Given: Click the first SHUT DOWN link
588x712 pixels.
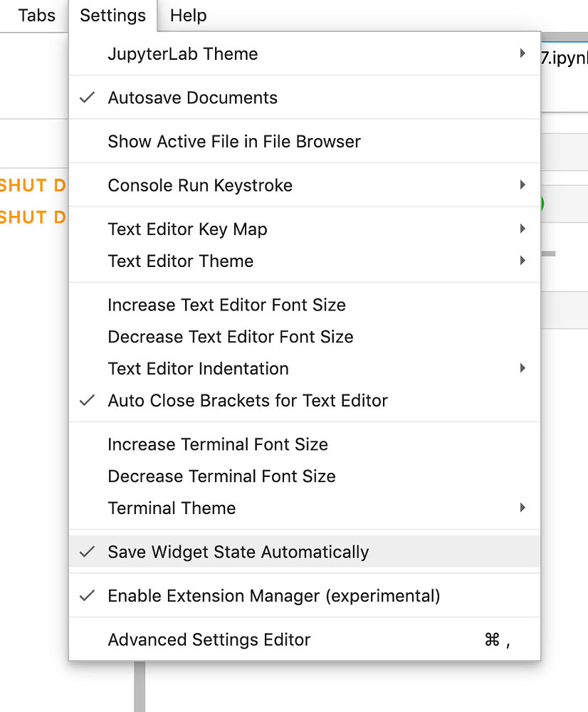Looking at the screenshot, I should pyautogui.click(x=31, y=185).
